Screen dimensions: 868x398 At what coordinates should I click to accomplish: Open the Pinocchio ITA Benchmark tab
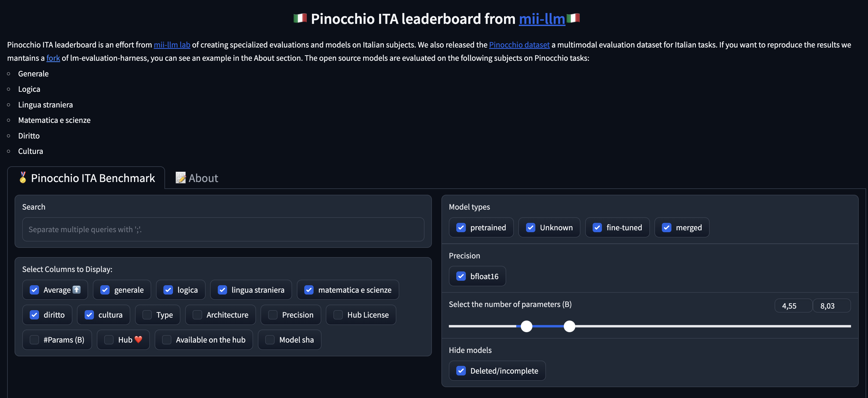click(86, 178)
